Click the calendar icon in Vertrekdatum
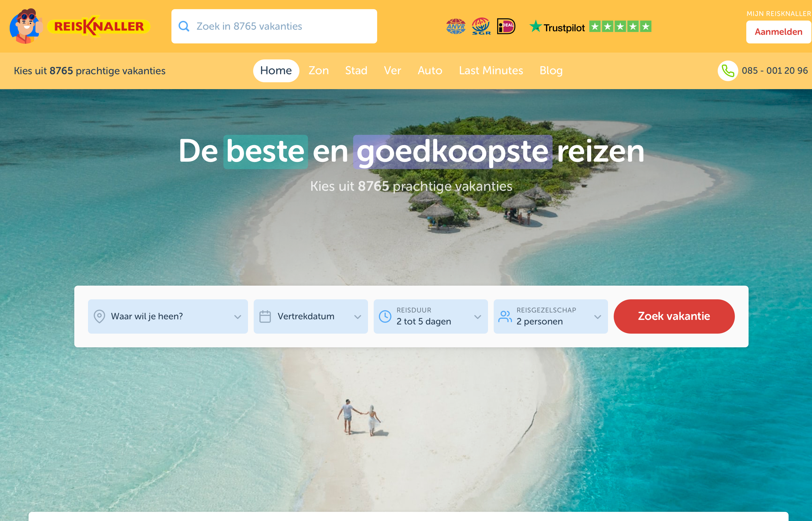812x521 pixels. coord(265,317)
